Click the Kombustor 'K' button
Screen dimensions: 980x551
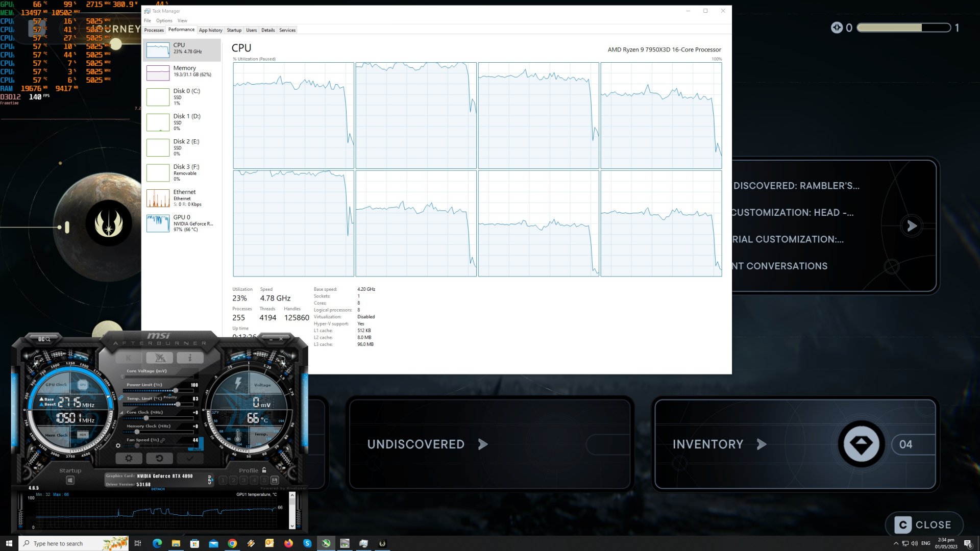(129, 358)
